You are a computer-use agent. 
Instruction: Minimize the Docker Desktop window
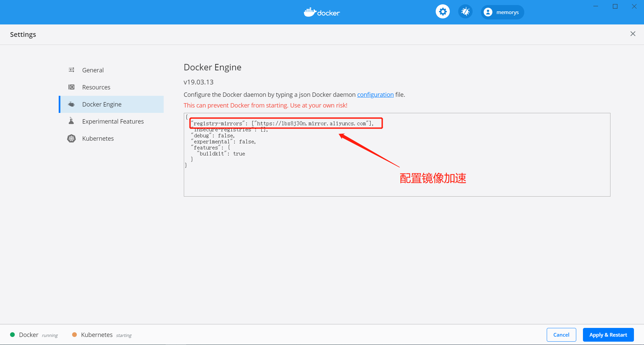click(x=596, y=6)
